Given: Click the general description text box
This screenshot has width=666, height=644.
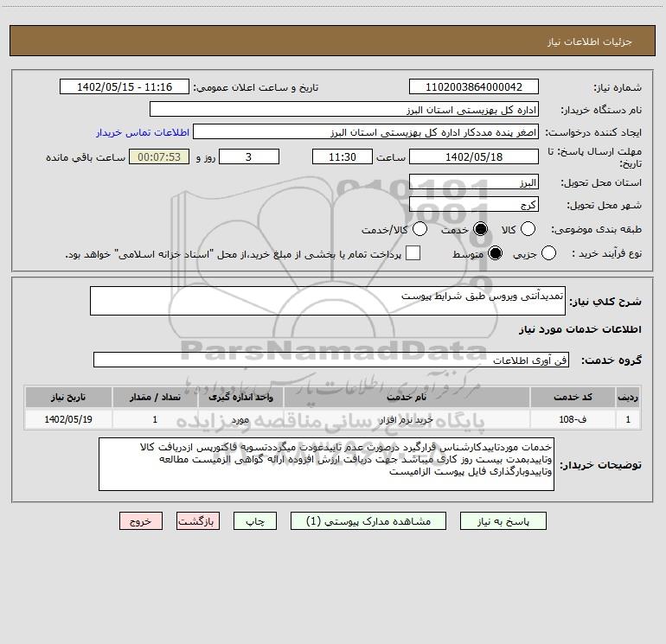Looking at the screenshot, I should pos(328,301).
